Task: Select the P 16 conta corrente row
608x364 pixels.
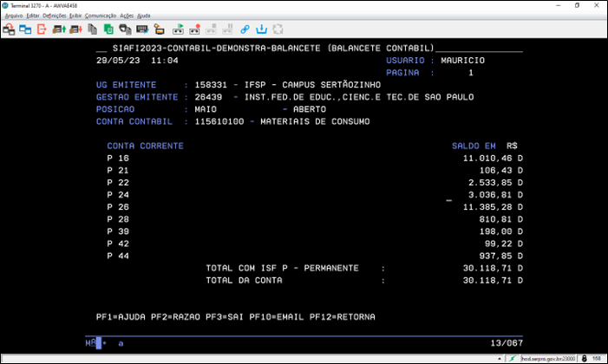Action: coord(315,158)
